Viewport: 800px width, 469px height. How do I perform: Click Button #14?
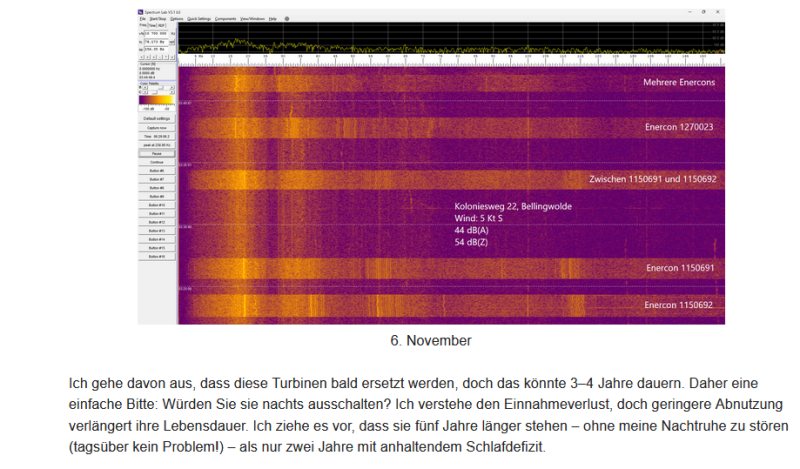pos(157,239)
